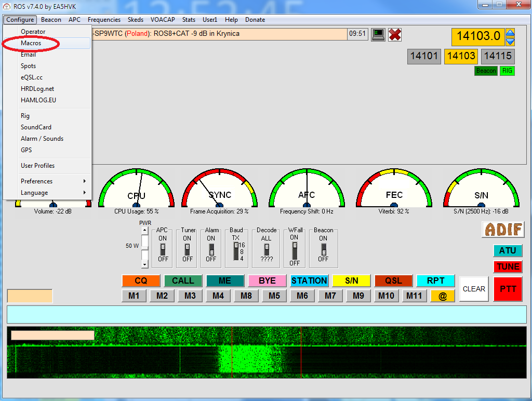The height and width of the screenshot is (401, 532).
Task: Toggle the Tuner switch
Action: pos(187,248)
